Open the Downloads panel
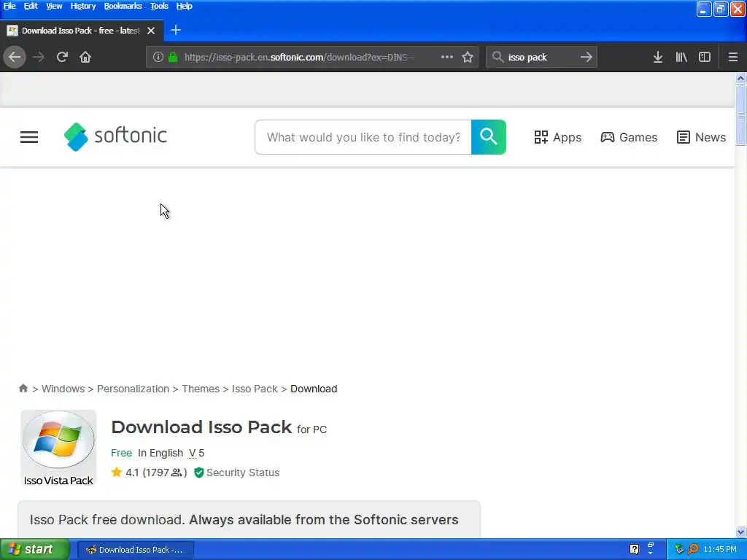This screenshot has height=560, width=747. coord(658,57)
